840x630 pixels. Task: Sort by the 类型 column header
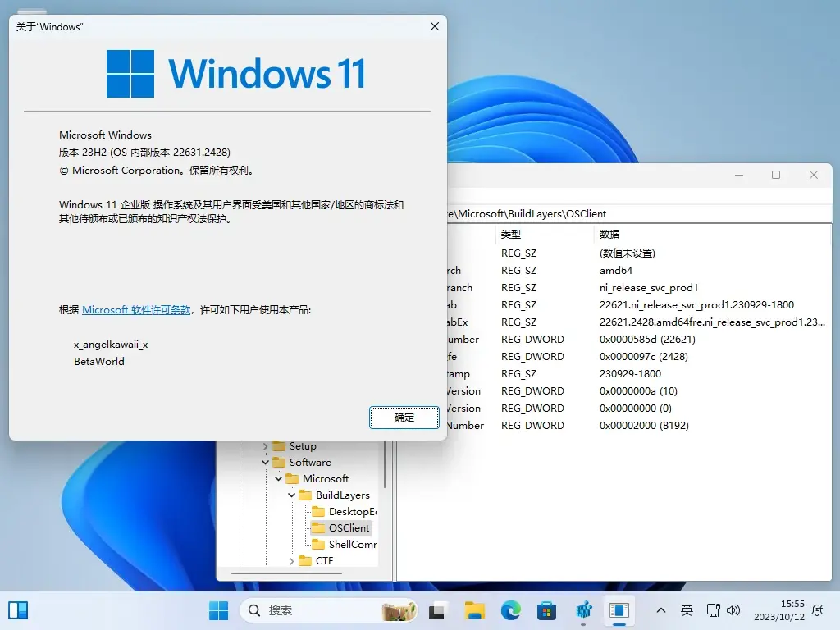pyautogui.click(x=545, y=234)
